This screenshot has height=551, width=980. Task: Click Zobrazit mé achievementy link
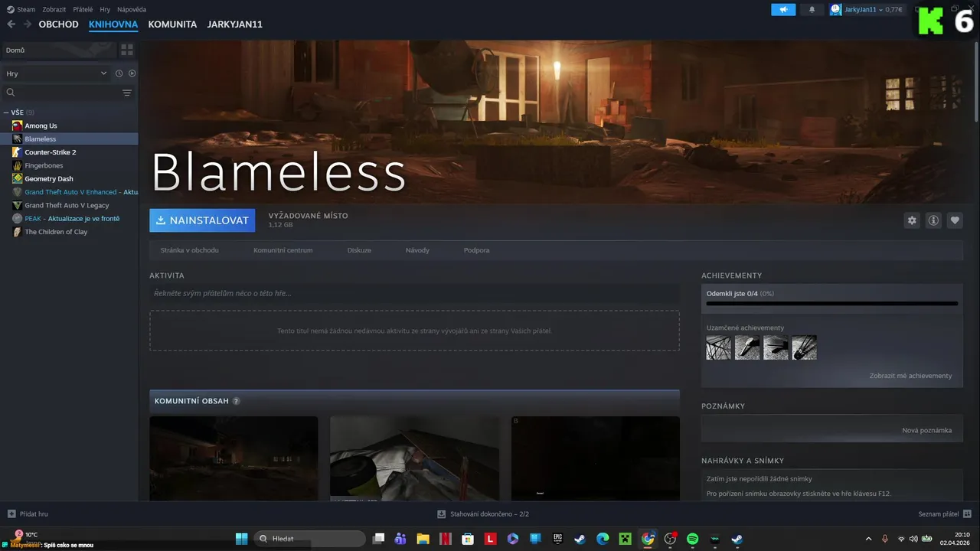(x=910, y=376)
